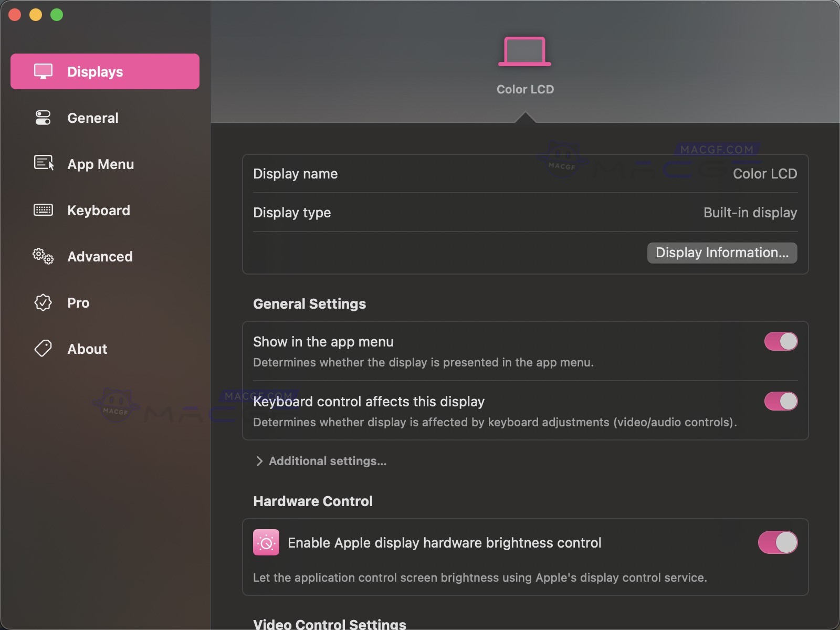Click the green zoom window button
The height and width of the screenshot is (630, 840).
tap(57, 14)
